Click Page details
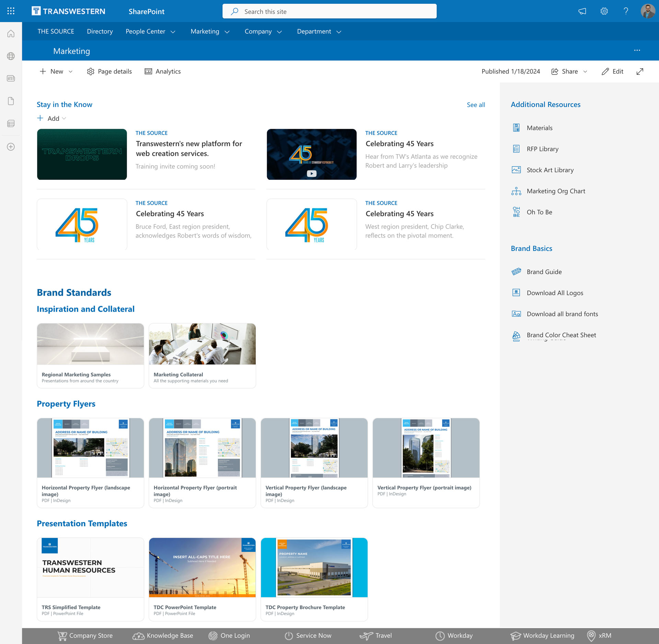Image resolution: width=659 pixels, height=644 pixels. click(x=109, y=71)
